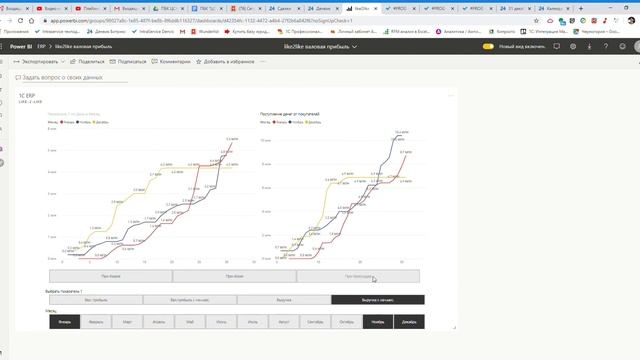Toggle the Апрель month slicer
The image size is (640, 360).
159,322
